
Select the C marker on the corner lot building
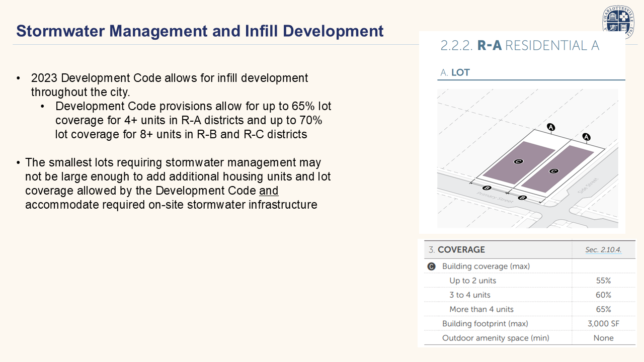[x=554, y=171]
